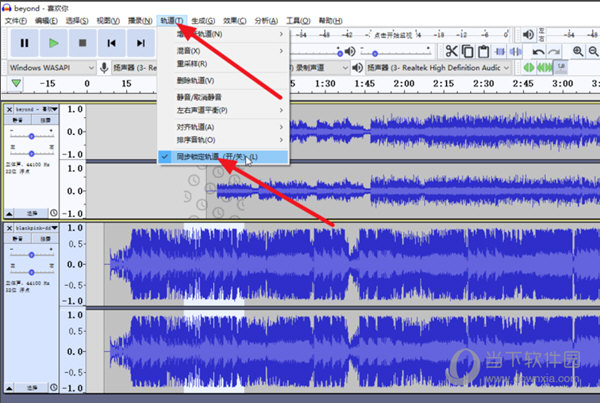Toggle Solo on the blackpink track
The image size is (600, 403).
(45, 239)
